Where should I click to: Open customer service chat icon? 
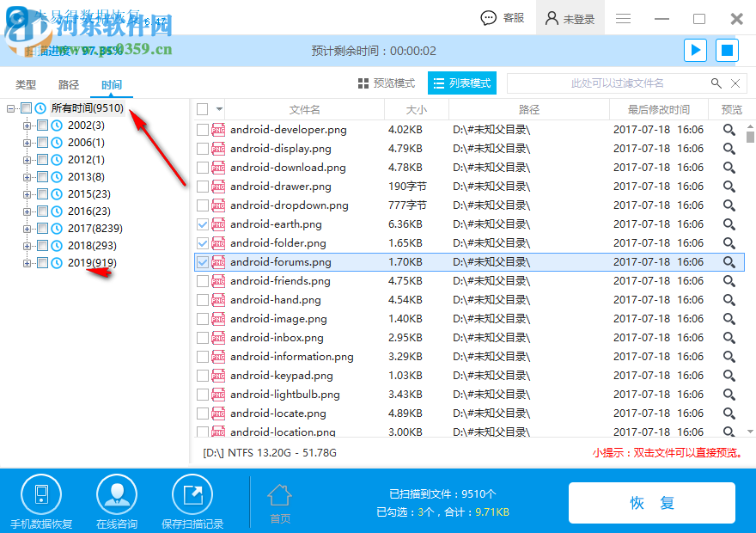[x=489, y=18]
